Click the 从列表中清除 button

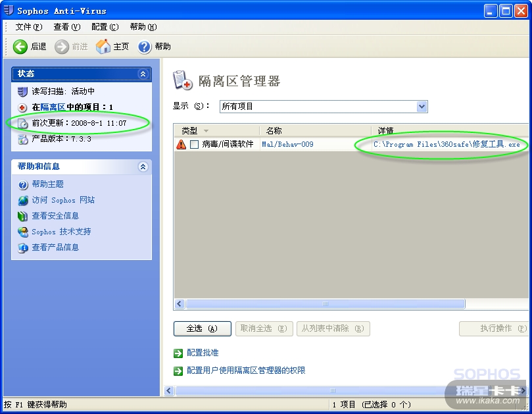[x=333, y=328]
